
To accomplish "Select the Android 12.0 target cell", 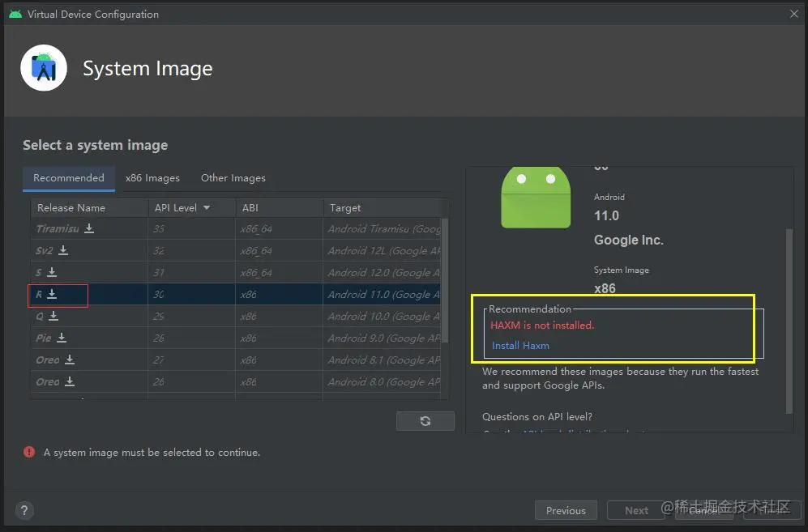I will click(x=383, y=272).
